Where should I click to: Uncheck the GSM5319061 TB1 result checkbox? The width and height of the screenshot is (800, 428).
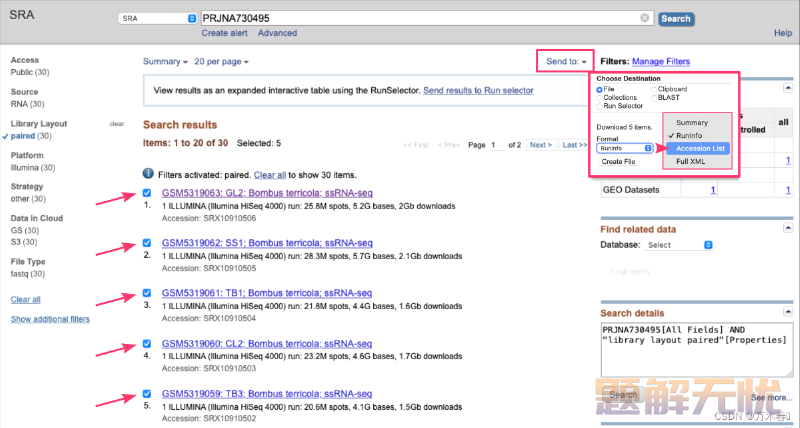pos(147,293)
